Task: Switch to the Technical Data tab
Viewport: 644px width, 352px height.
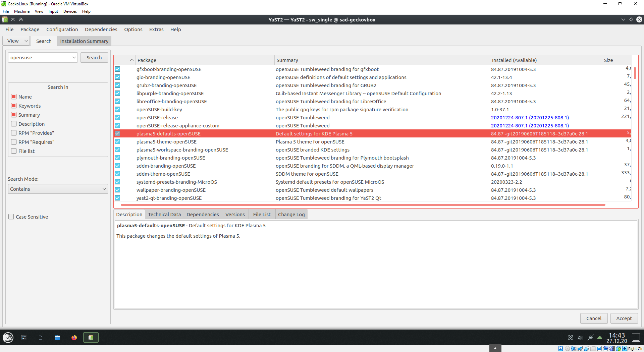Action: pyautogui.click(x=164, y=215)
